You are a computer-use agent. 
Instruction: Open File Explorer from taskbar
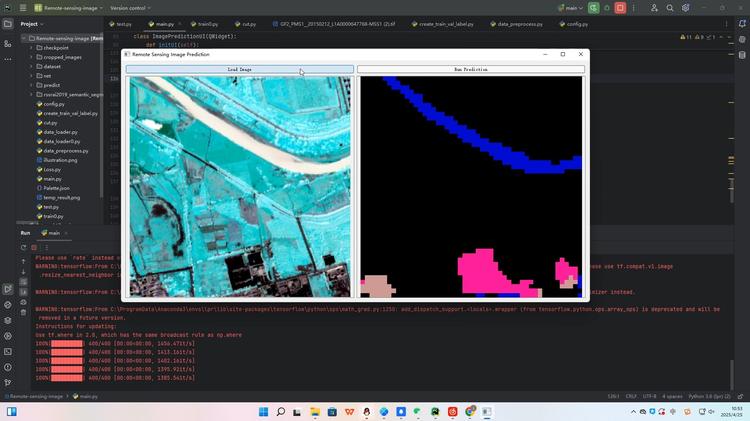tap(315, 411)
